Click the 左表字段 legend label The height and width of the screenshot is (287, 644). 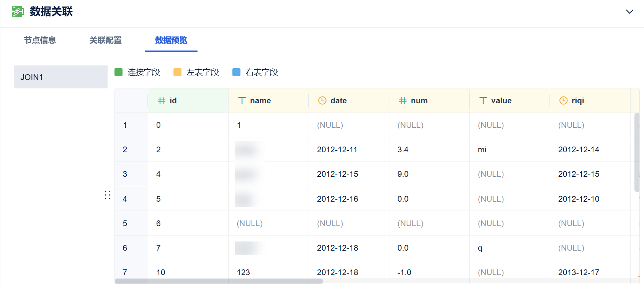point(203,72)
